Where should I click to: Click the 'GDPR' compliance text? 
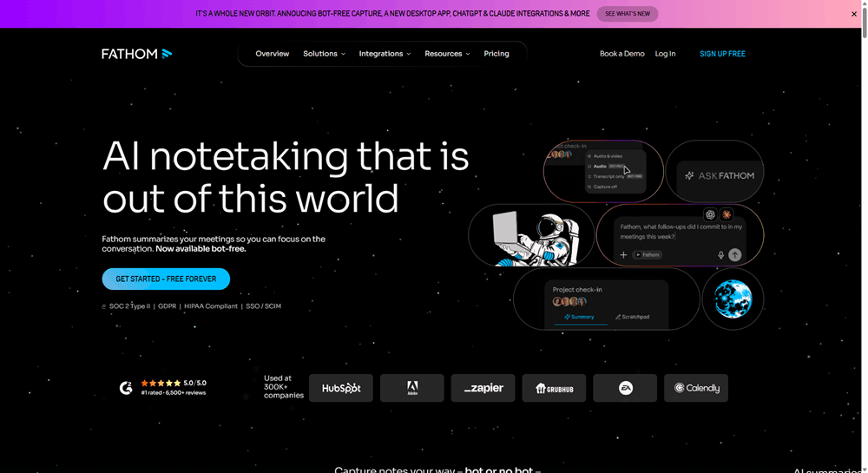(168, 305)
